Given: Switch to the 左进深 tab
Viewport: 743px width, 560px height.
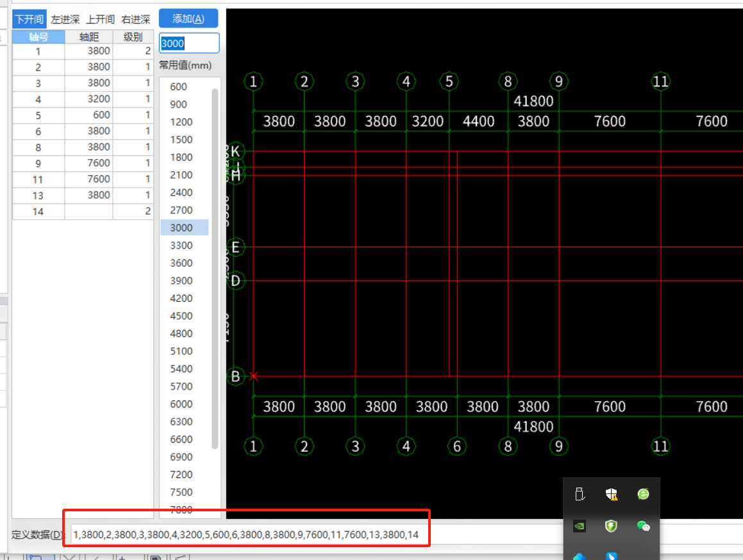Looking at the screenshot, I should tap(65, 19).
